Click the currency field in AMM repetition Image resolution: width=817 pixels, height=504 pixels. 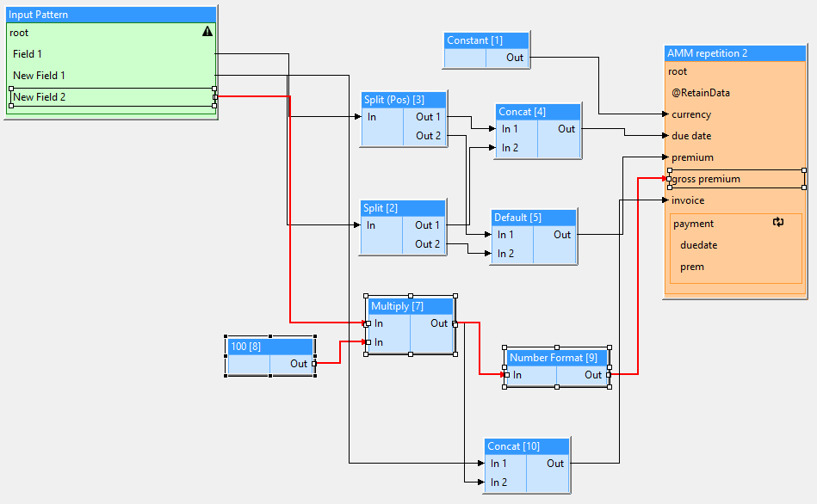(691, 114)
